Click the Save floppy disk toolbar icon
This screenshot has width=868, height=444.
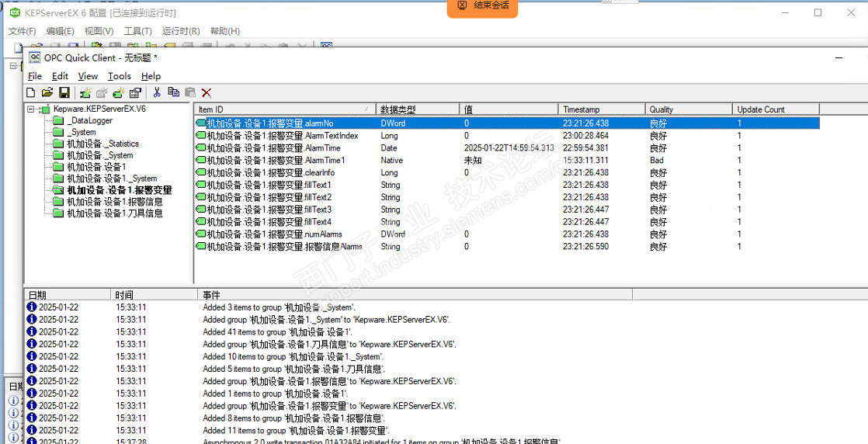point(64,92)
